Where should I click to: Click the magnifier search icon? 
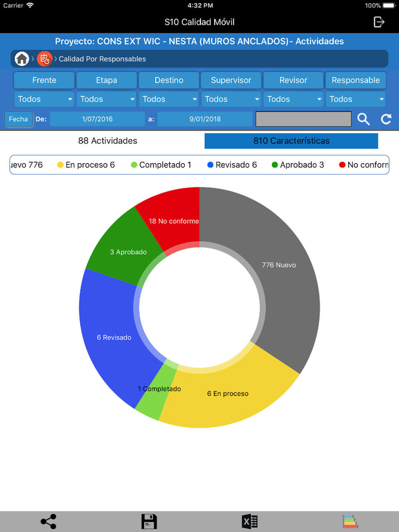(x=363, y=119)
